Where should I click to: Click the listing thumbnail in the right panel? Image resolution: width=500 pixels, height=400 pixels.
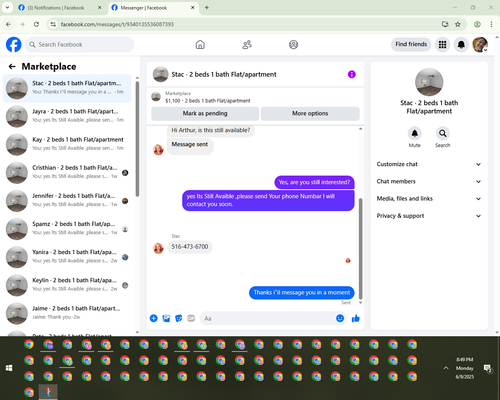(429, 82)
